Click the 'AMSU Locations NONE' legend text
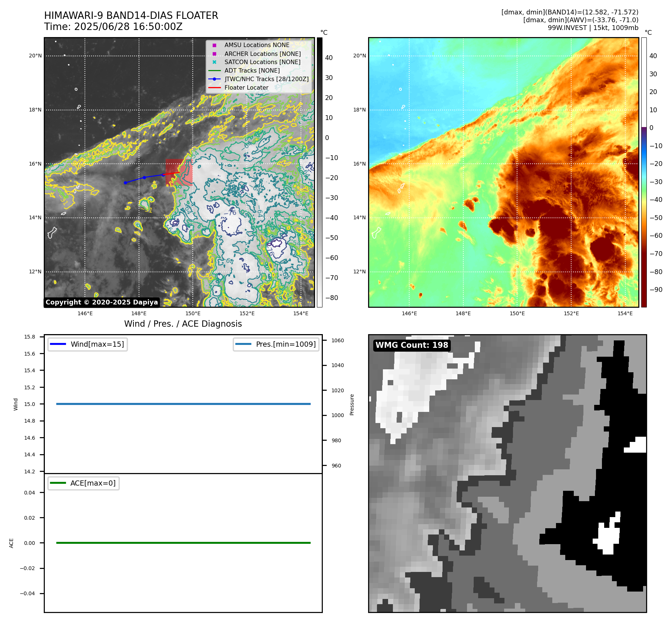Viewport: 672px width, 626px height. [x=257, y=45]
